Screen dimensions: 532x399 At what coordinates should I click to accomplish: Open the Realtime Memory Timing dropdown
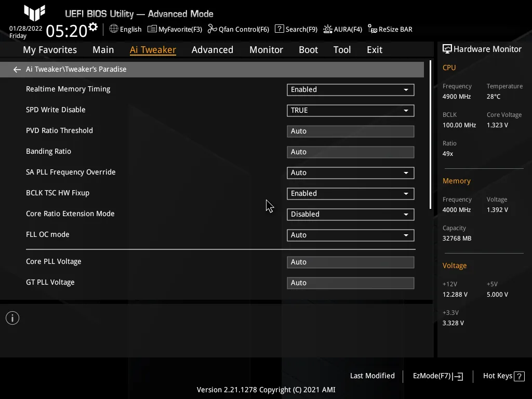[x=351, y=89]
